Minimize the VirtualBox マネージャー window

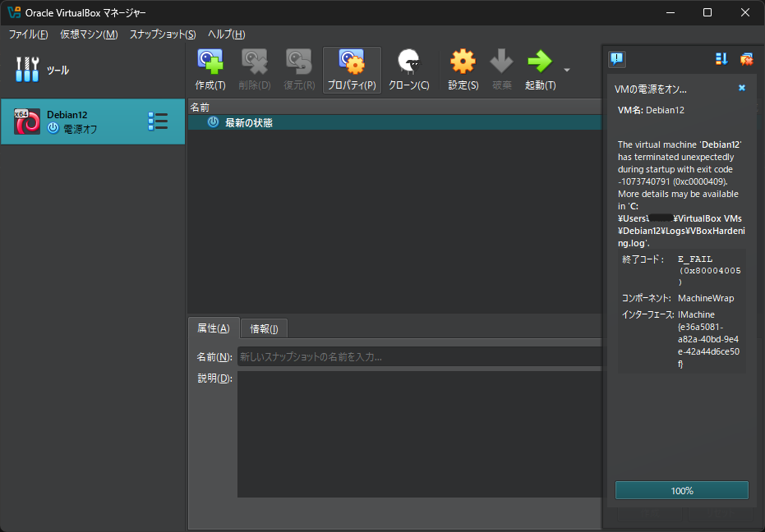click(x=671, y=12)
